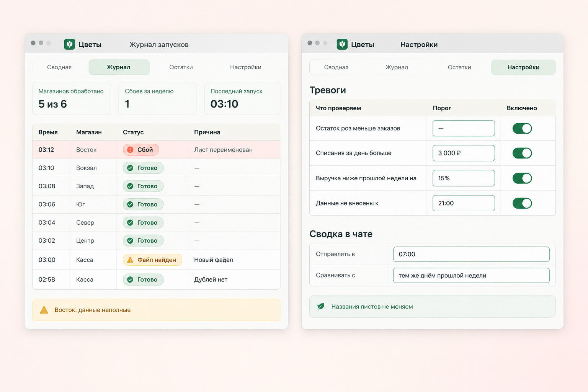This screenshot has height=392, width=588.
Task: Open Сводная tab in Журнал запусков window
Action: 59,67
